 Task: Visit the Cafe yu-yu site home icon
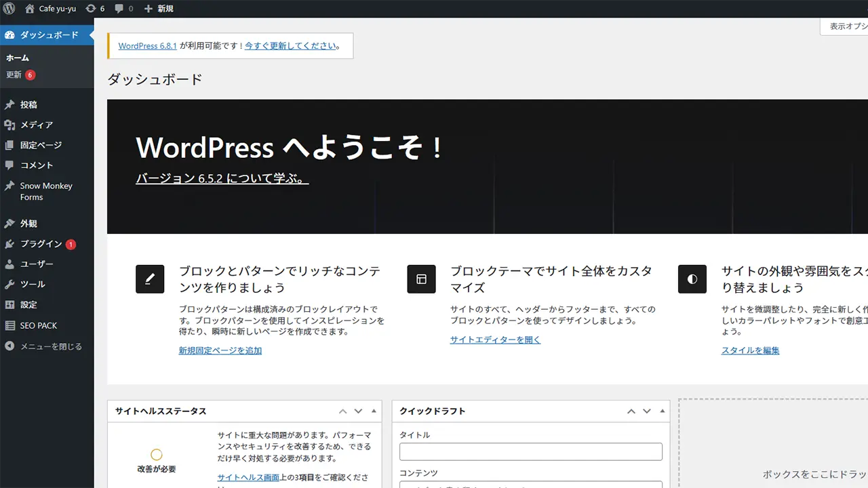coord(30,9)
